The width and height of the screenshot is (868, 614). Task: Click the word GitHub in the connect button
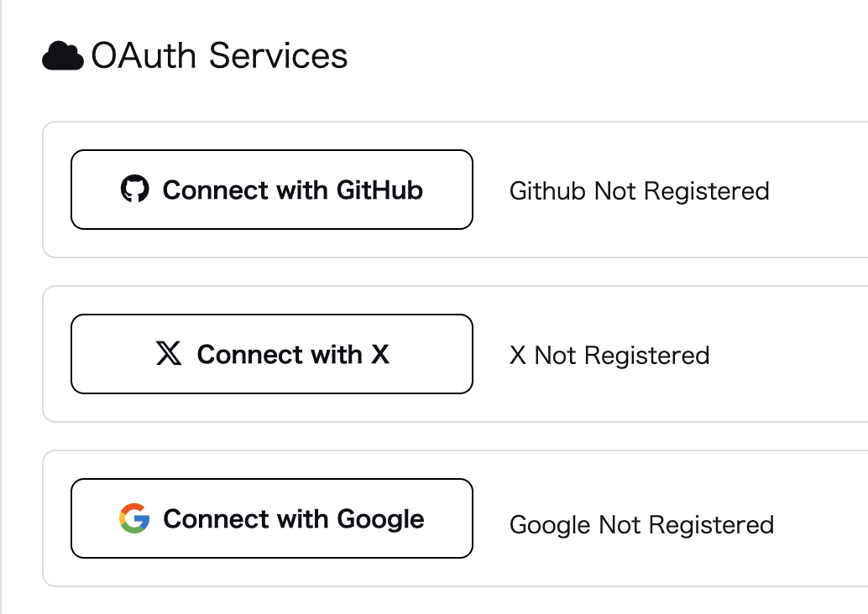click(379, 190)
